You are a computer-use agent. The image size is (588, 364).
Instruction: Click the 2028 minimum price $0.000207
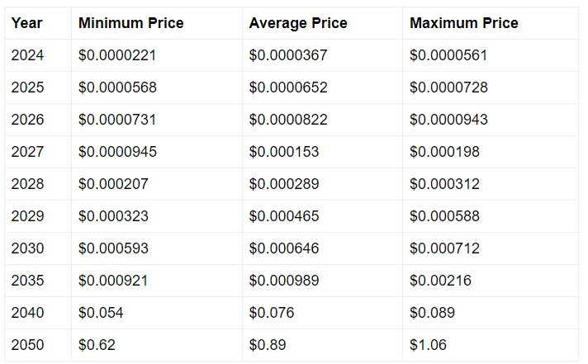pos(113,184)
